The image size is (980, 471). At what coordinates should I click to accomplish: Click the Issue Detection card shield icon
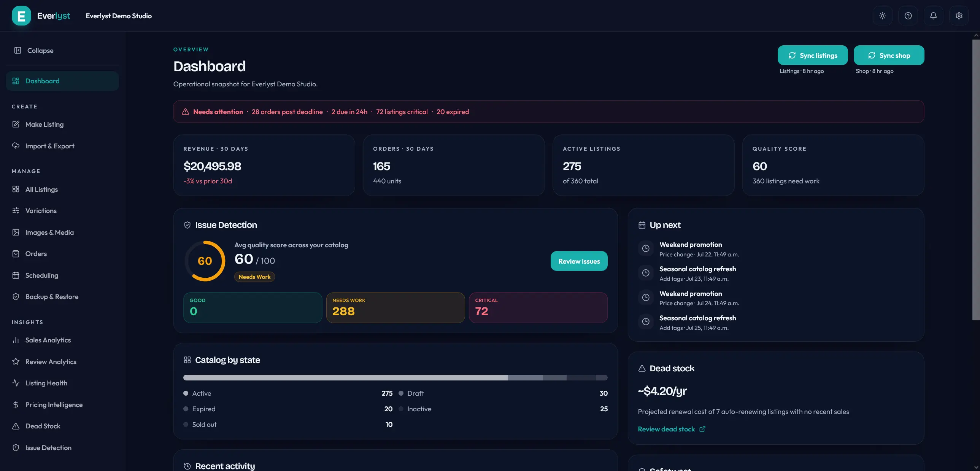[x=187, y=225]
